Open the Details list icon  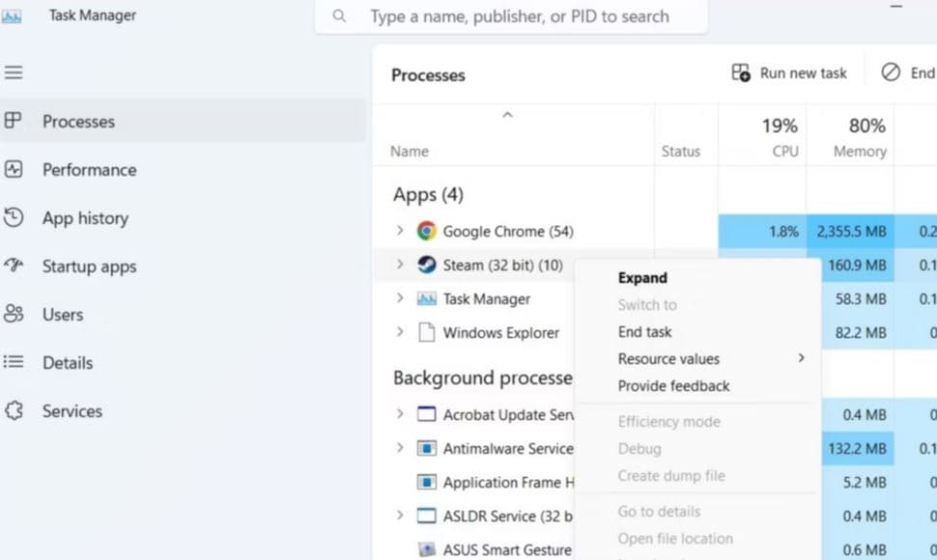(x=14, y=362)
